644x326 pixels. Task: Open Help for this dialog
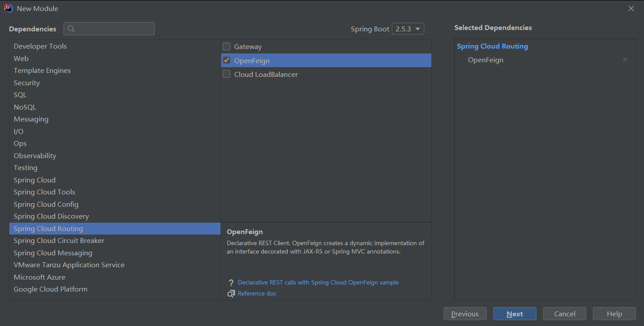614,314
